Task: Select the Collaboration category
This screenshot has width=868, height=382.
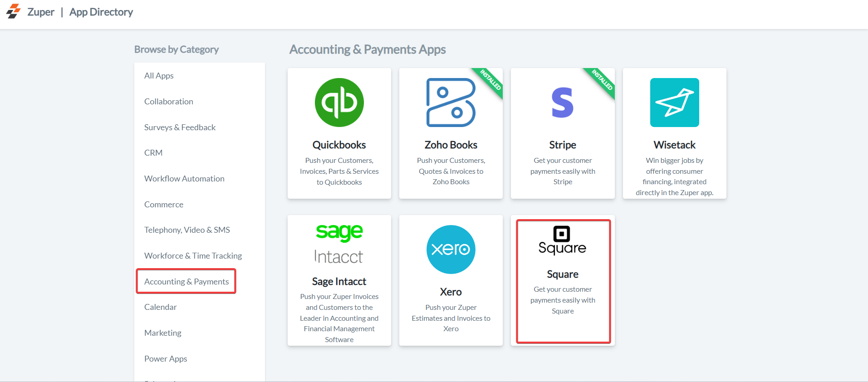Action: pyautogui.click(x=169, y=102)
